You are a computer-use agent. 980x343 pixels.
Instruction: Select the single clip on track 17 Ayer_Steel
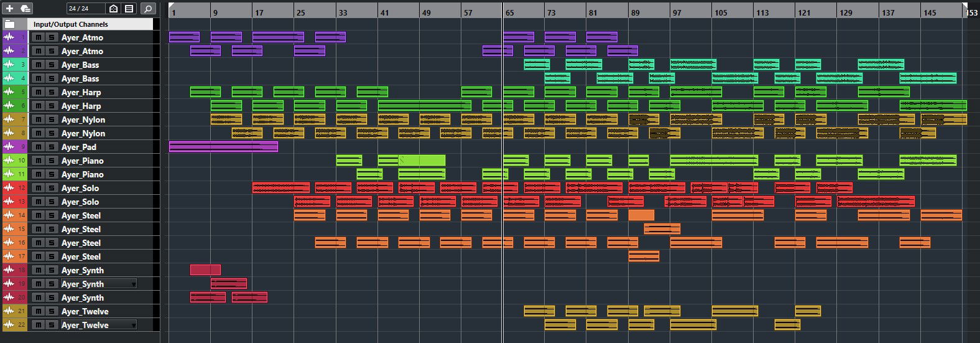[644, 256]
